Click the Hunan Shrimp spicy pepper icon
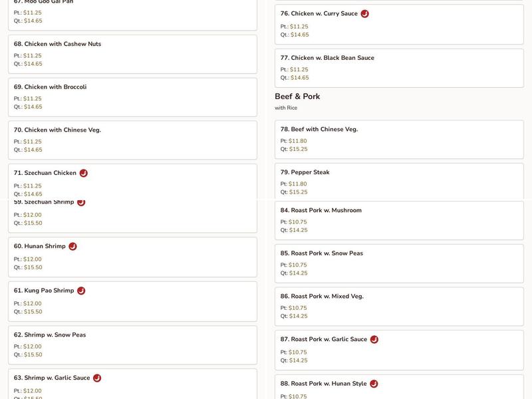The height and width of the screenshot is (399, 532). coord(72,246)
